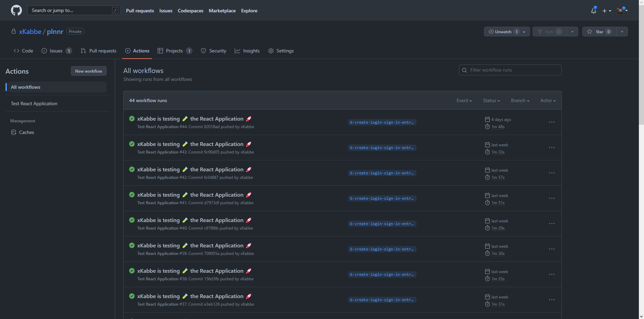644x319 pixels.
Task: Open the three-dot menu for run #40
Action: pos(552,224)
